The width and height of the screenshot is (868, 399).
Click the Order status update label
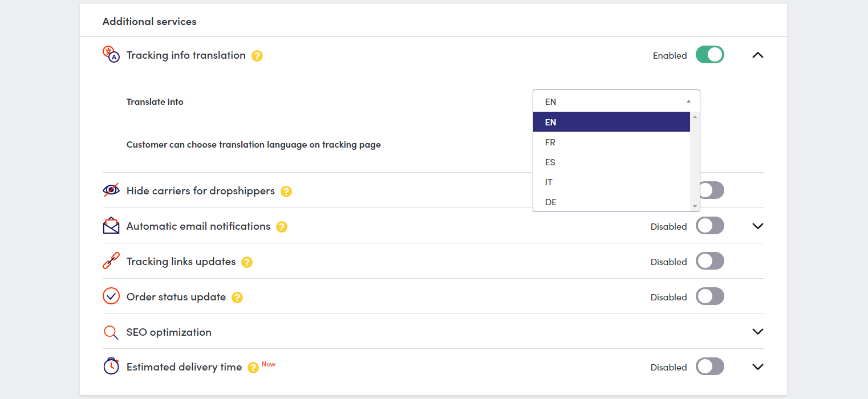[x=176, y=297]
